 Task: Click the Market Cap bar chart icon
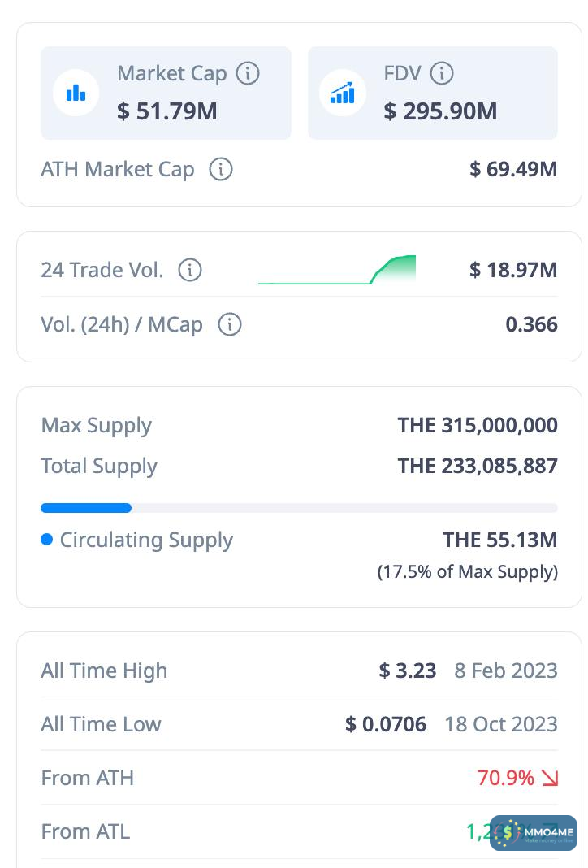(76, 93)
